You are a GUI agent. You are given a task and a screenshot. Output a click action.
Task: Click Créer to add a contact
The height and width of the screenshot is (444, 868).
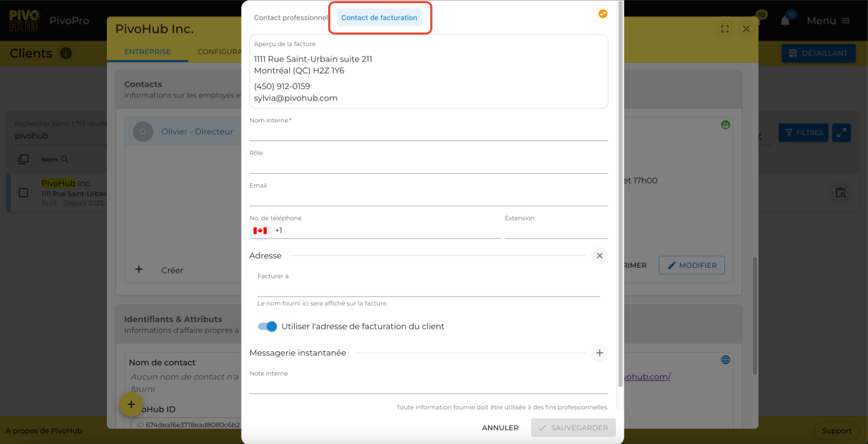click(172, 270)
